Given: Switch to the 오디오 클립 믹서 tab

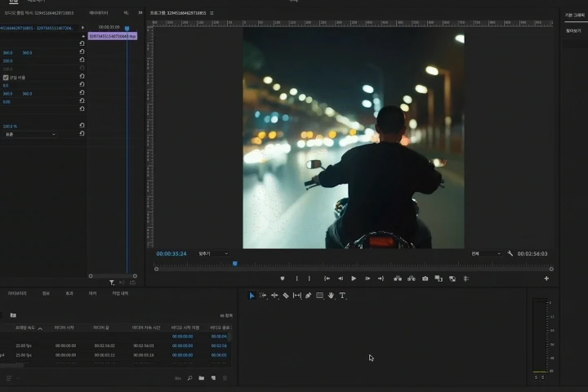Looking at the screenshot, I should (x=39, y=13).
